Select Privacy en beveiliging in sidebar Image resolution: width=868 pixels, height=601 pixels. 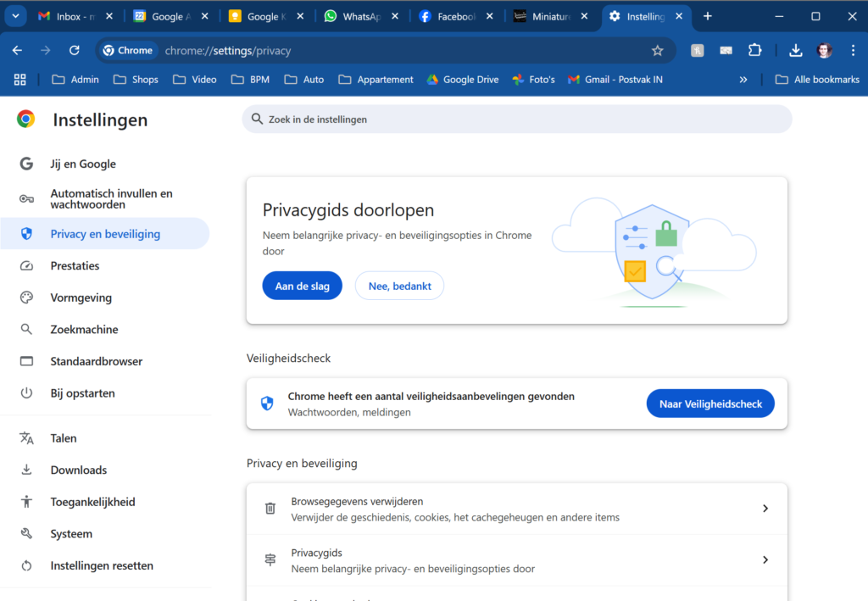pyautogui.click(x=105, y=234)
